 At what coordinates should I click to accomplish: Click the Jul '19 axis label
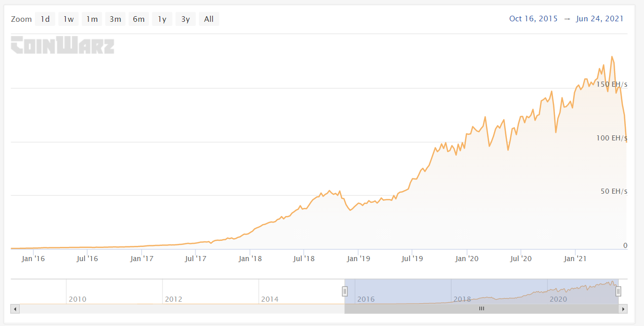pyautogui.click(x=412, y=259)
